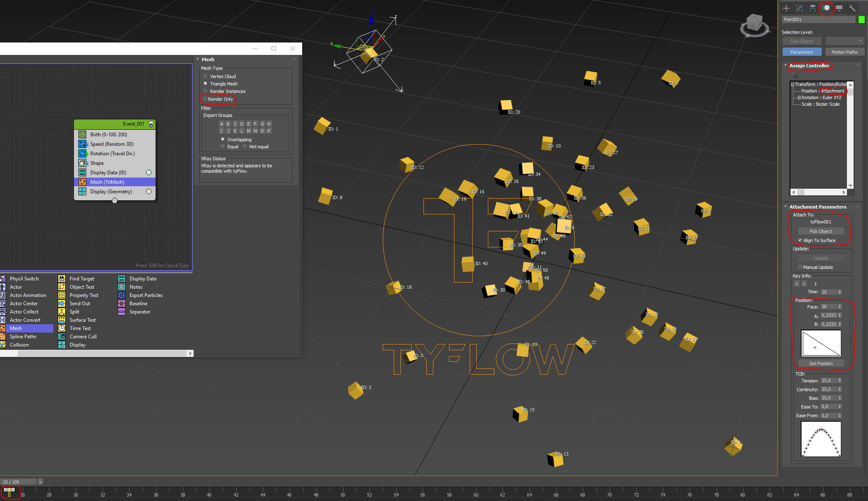Open the Motion command panel tab
The width and height of the screenshot is (868, 501).
pos(826,8)
